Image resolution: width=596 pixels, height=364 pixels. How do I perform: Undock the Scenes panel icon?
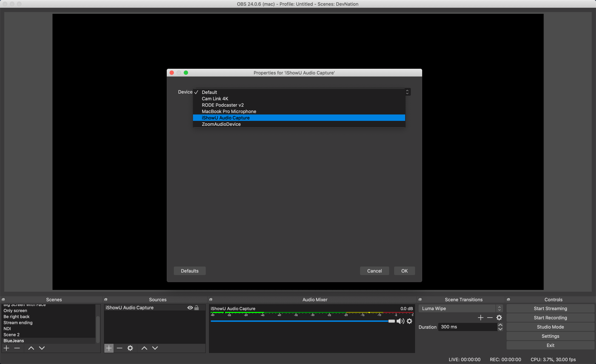[3, 299]
